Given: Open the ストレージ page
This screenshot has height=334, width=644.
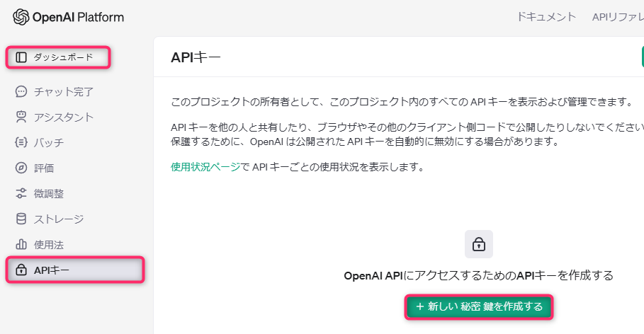Looking at the screenshot, I should pos(59,219).
